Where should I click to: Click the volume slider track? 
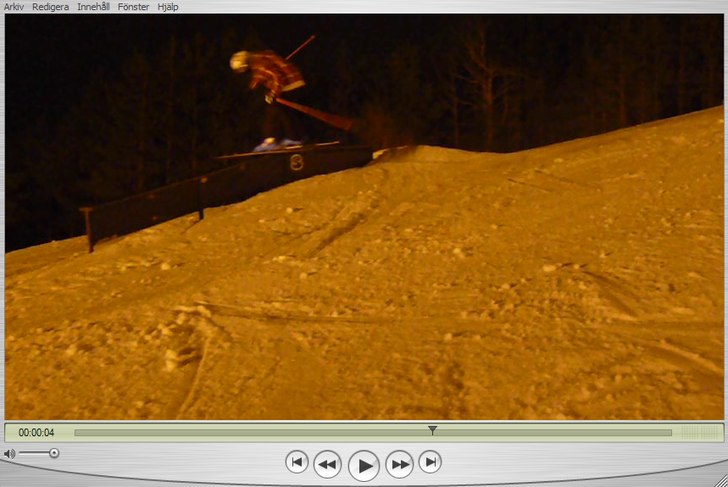click(x=34, y=453)
